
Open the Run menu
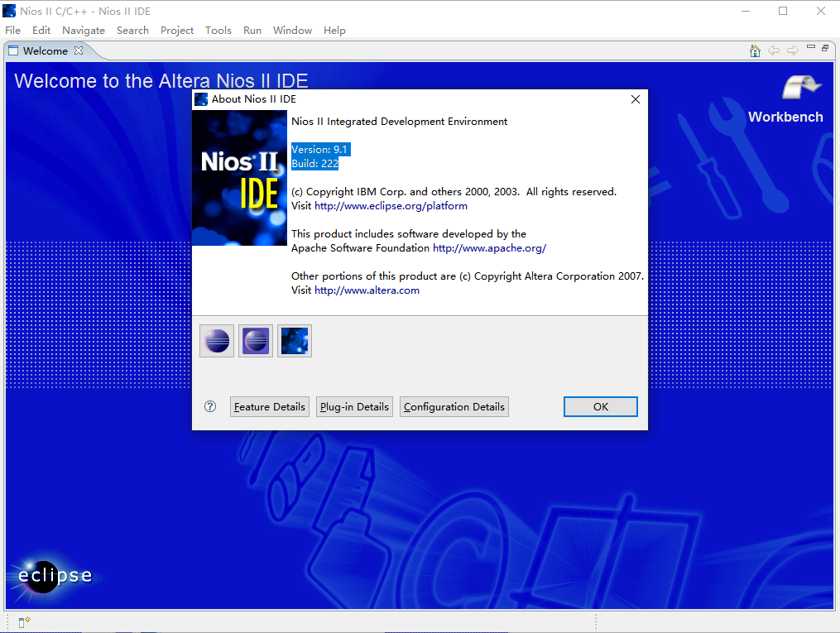[252, 31]
